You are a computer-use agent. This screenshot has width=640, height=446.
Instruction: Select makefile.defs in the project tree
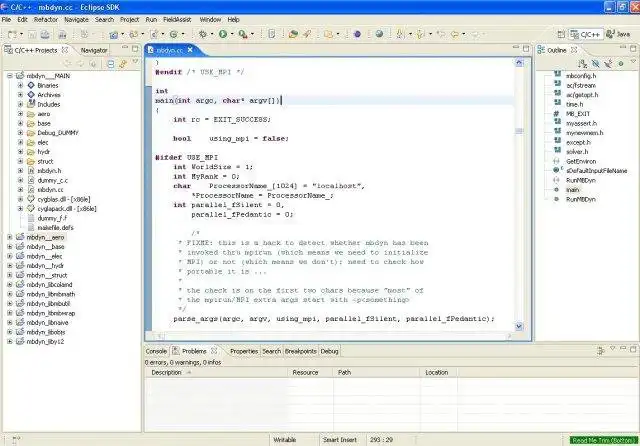pyautogui.click(x=56, y=228)
